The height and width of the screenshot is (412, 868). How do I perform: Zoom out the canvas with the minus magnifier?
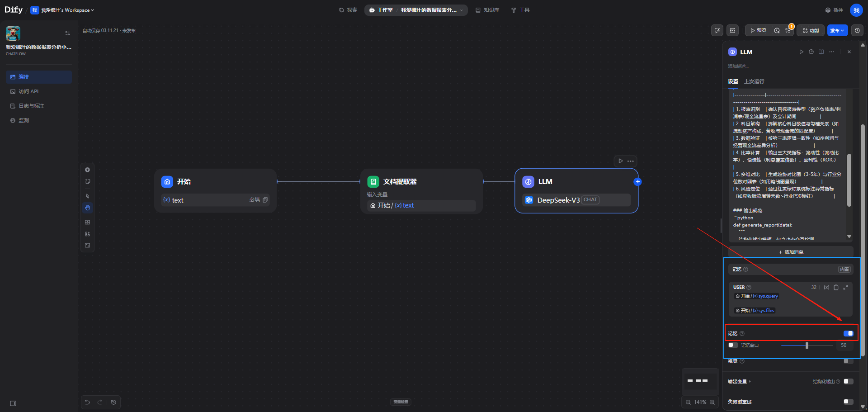(688, 402)
